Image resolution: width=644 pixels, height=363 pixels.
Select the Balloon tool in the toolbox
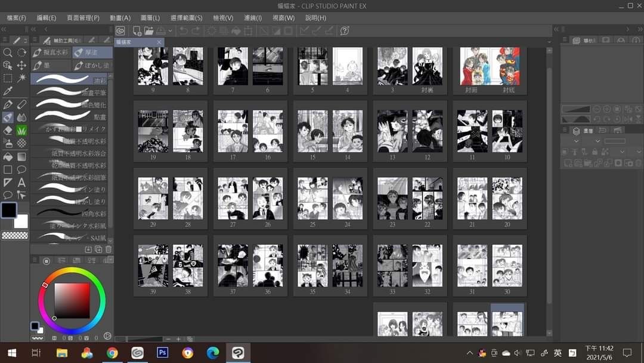tap(7, 195)
